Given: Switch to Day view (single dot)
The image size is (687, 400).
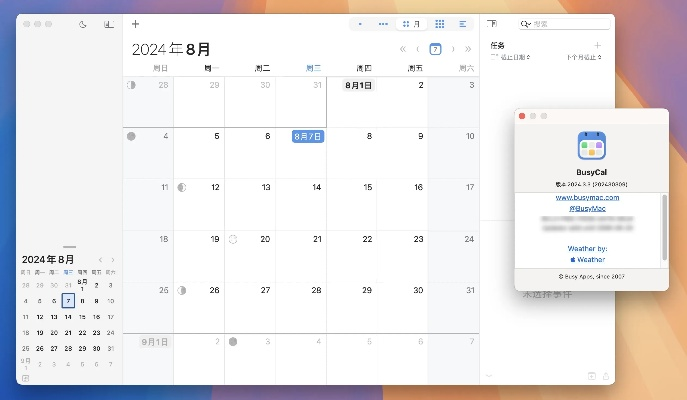Looking at the screenshot, I should pyautogui.click(x=360, y=24).
